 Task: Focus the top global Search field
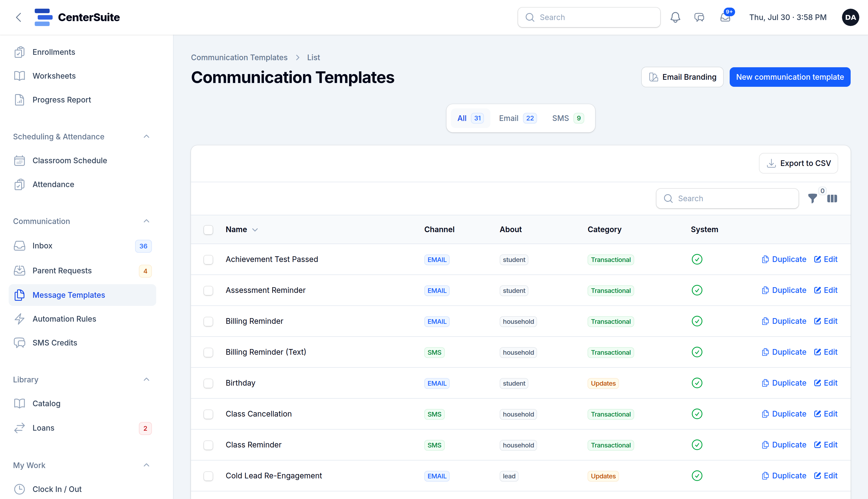click(x=589, y=17)
